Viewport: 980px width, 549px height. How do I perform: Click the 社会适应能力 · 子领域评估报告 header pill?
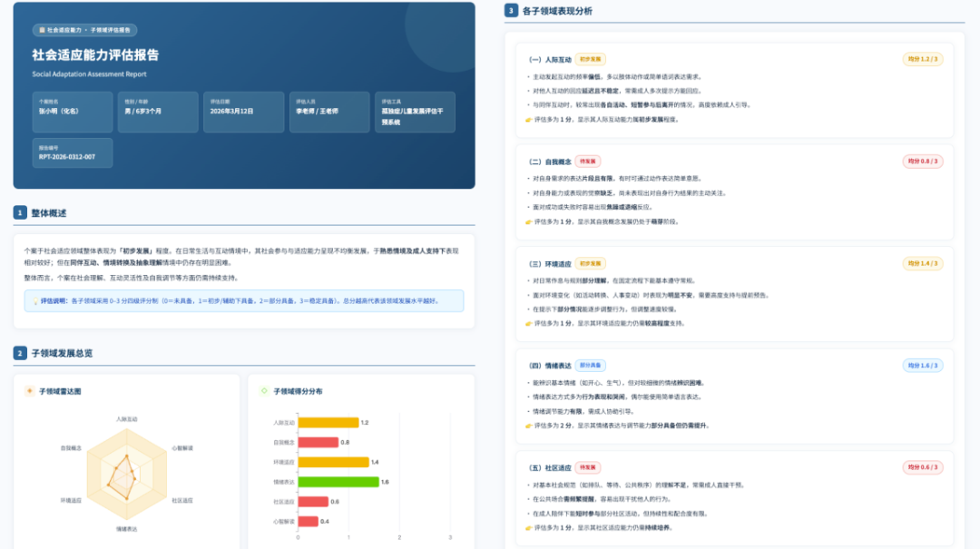(85, 30)
